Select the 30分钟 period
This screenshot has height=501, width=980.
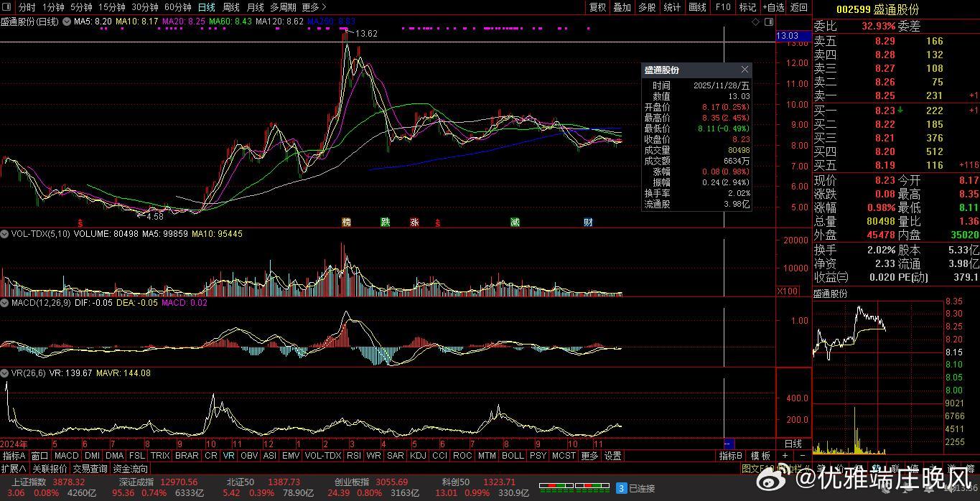(x=145, y=7)
